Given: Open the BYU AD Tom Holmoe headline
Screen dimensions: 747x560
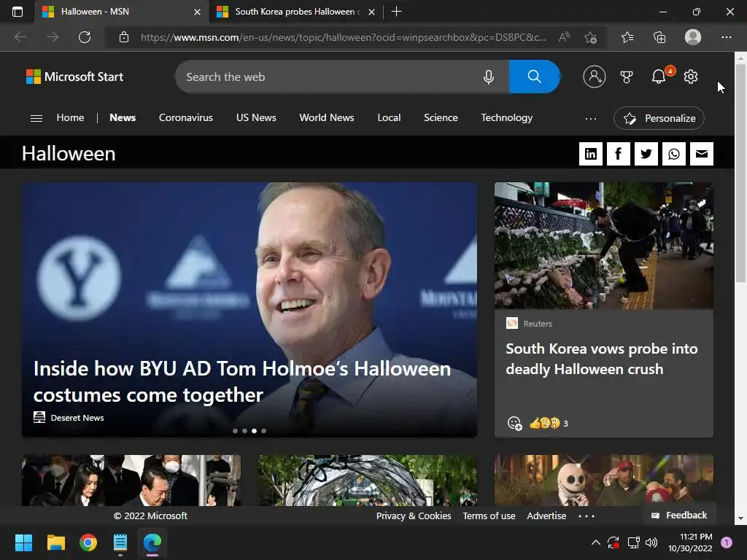Looking at the screenshot, I should pyautogui.click(x=242, y=381).
